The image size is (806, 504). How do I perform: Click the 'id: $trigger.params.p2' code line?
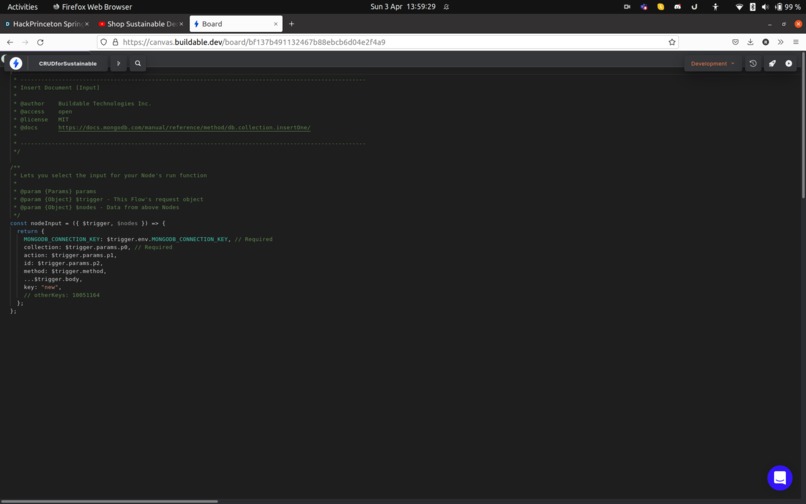63,263
